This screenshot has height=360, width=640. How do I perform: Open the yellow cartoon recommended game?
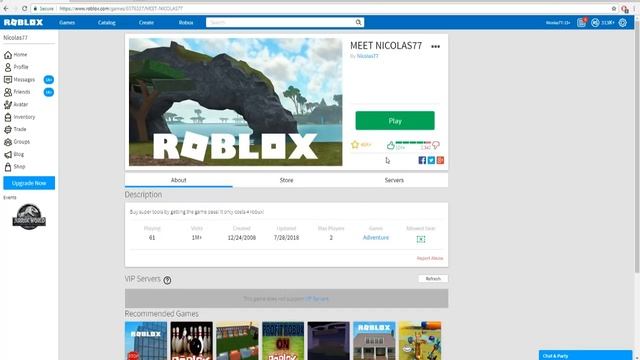coord(420,341)
